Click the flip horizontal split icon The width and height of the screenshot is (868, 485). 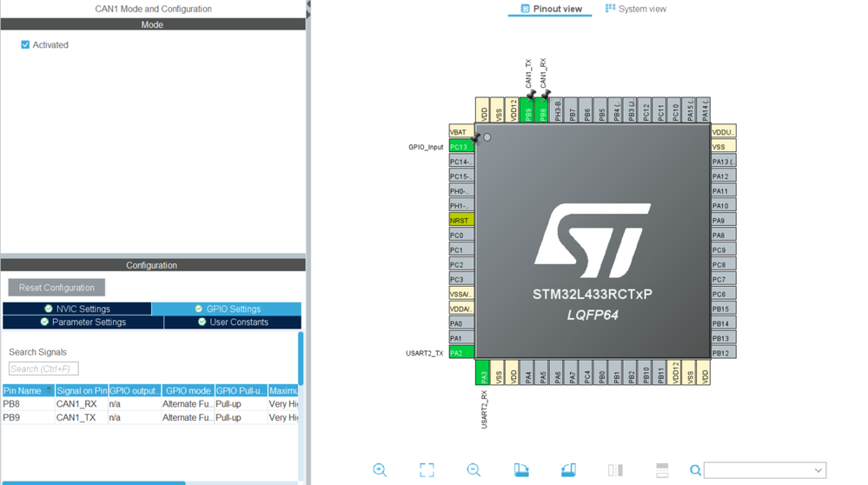coord(615,470)
